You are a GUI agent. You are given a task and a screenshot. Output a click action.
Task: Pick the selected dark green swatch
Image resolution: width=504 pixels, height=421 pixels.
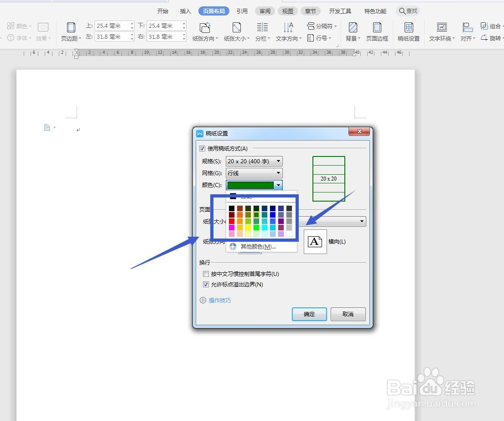coord(256,215)
